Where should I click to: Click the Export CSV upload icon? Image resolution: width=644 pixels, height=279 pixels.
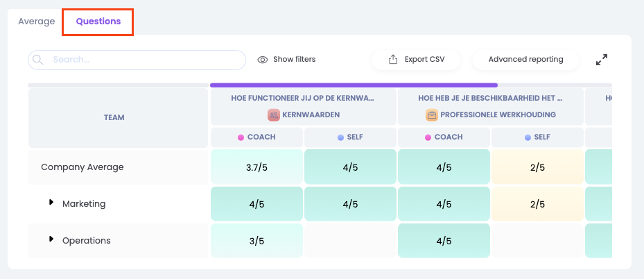393,60
